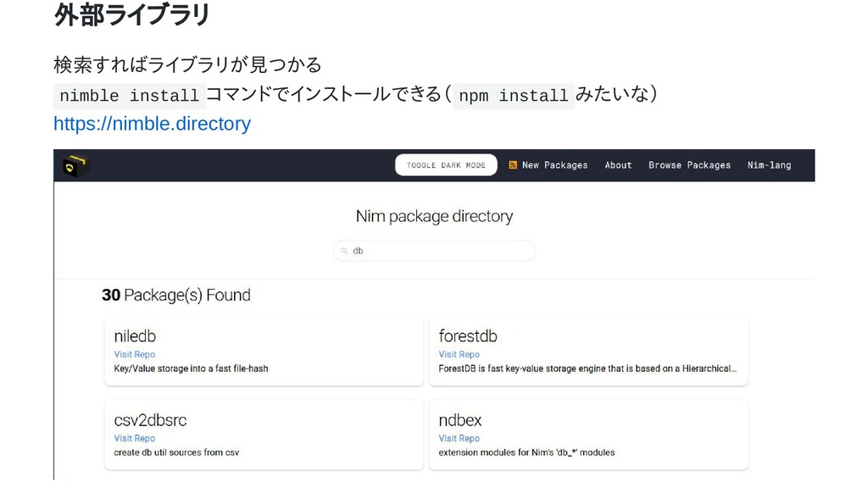Open the Nim-lang nav link
Viewport: 868px width, 488px height.
coord(769,165)
